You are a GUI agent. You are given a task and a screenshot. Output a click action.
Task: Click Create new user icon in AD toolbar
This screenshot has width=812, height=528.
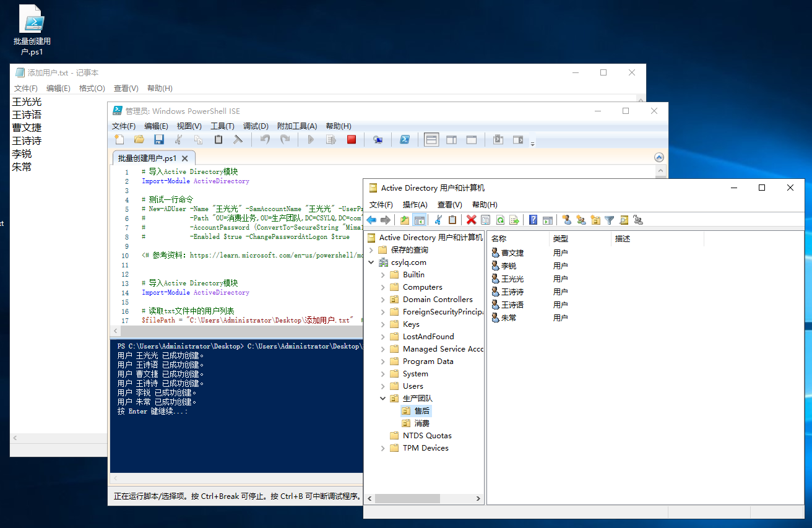tap(566, 220)
